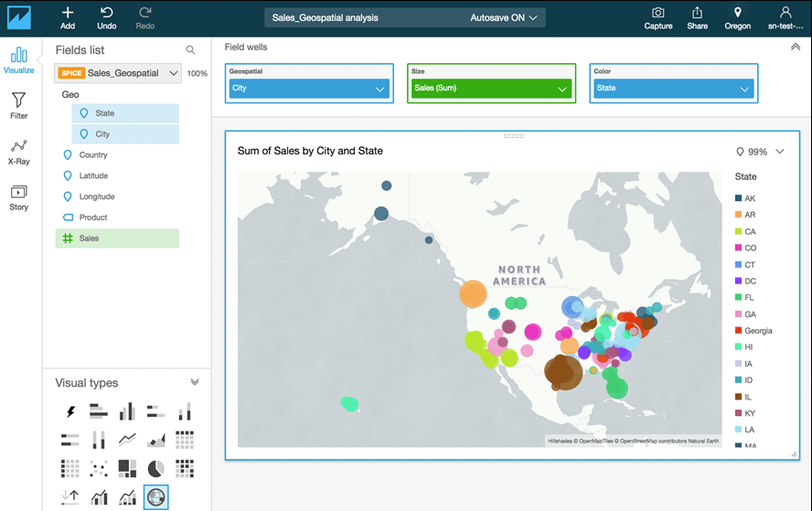Collapse the Visual types panel
Image resolution: width=812 pixels, height=511 pixels.
click(195, 382)
